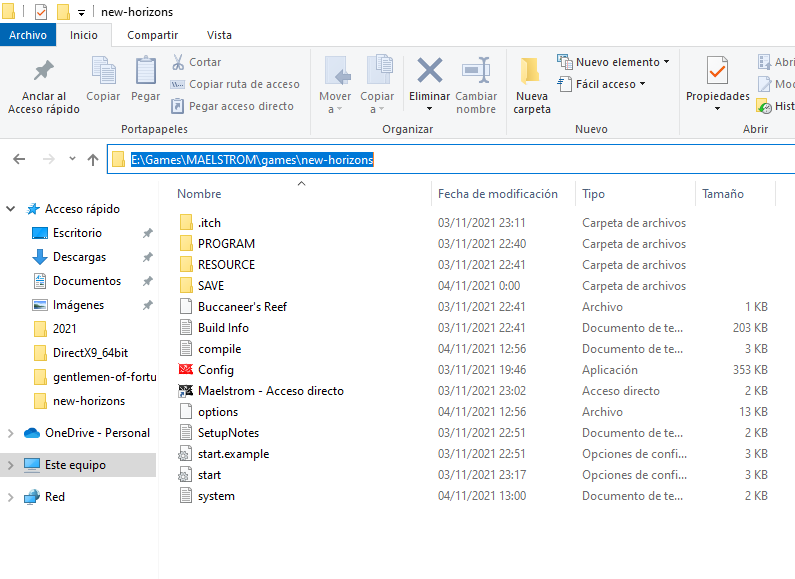Open the recent locations dropdown chevron
This screenshot has width=795, height=579.
click(x=73, y=159)
